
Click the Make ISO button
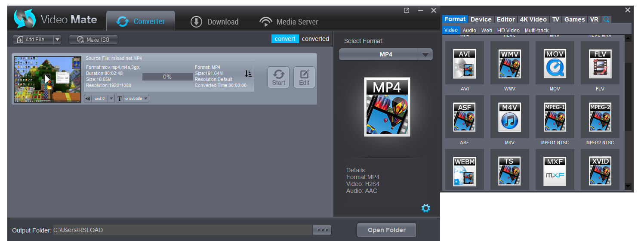(x=93, y=40)
